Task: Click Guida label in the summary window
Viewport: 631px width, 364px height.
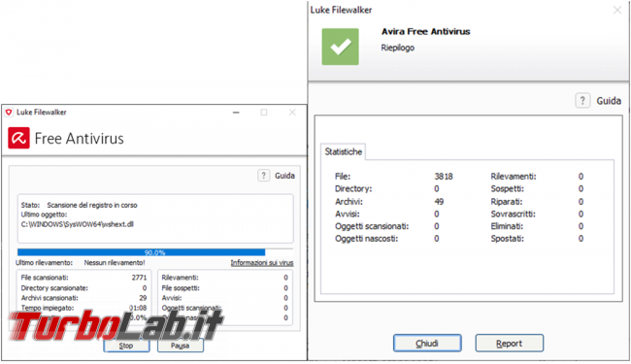Action: pyautogui.click(x=609, y=101)
